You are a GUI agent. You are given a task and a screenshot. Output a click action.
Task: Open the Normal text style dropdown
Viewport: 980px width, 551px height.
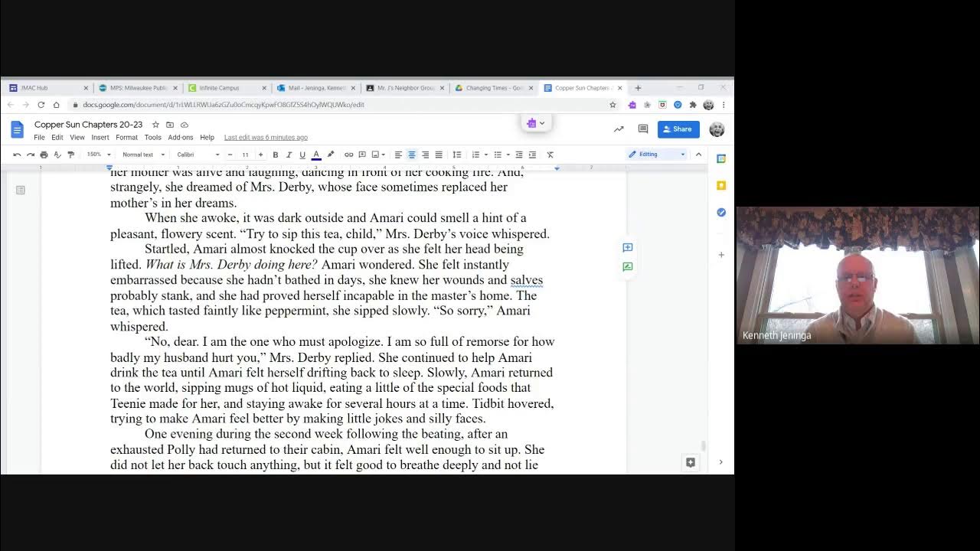coord(143,155)
